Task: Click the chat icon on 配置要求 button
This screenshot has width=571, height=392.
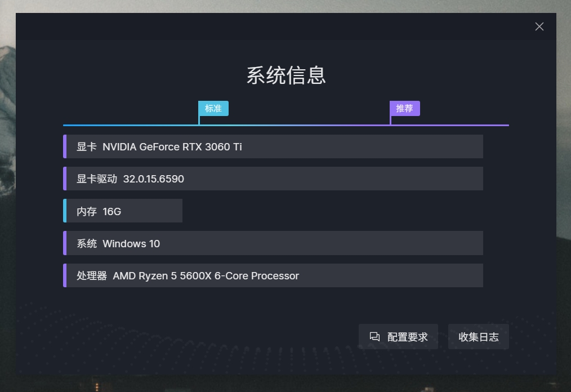Action: point(374,337)
